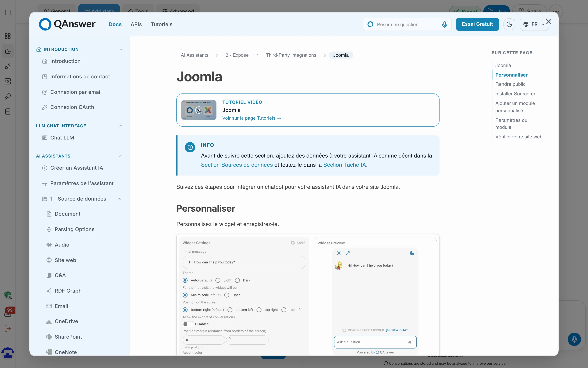This screenshot has width=588, height=368.
Task: Click the key icon in the app sidebar
Action: click(x=8, y=97)
